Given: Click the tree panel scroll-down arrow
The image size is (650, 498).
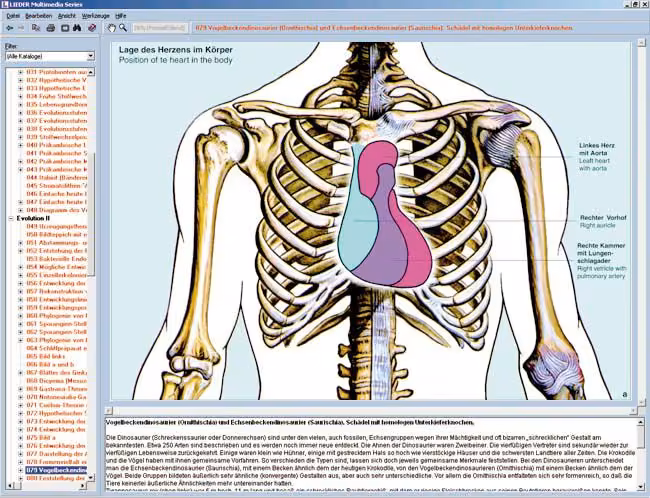Looking at the screenshot, I should (x=91, y=478).
